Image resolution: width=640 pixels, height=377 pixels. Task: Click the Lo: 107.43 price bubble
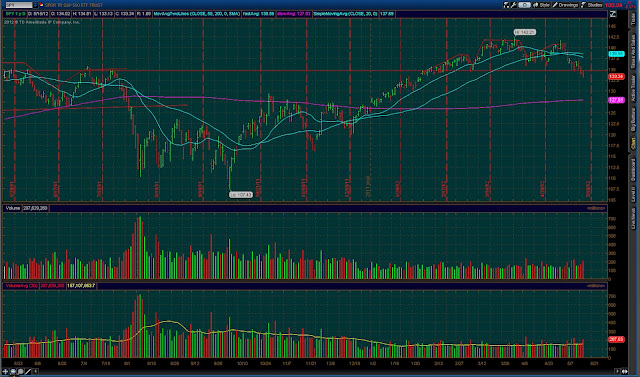241,195
